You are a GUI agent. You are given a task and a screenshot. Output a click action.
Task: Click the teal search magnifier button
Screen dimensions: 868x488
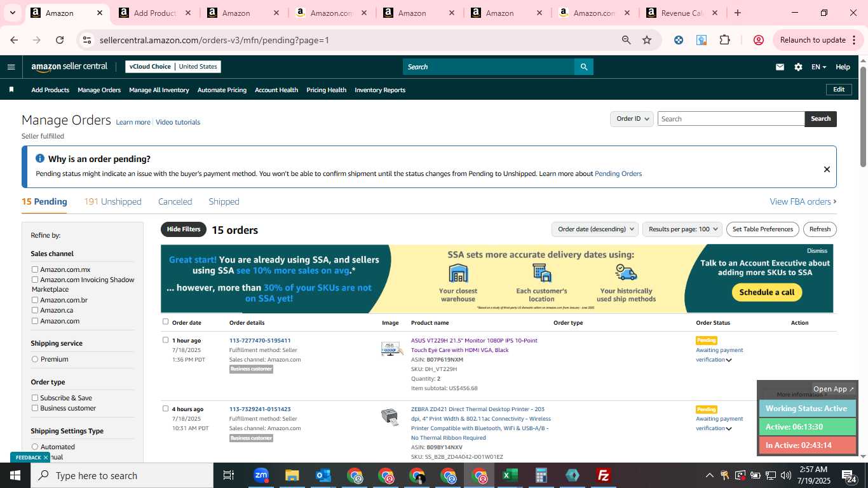584,67
